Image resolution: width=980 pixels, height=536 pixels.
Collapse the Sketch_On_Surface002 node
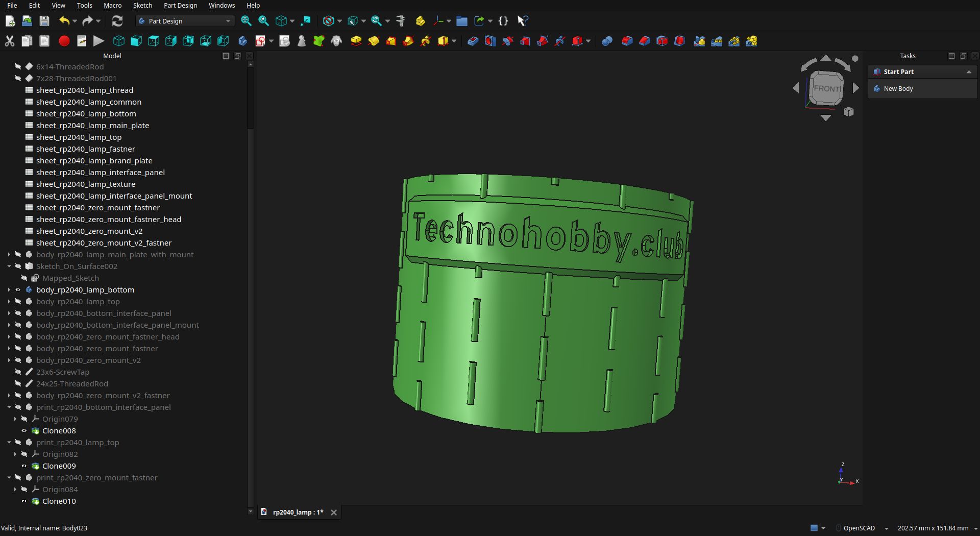pyautogui.click(x=9, y=266)
